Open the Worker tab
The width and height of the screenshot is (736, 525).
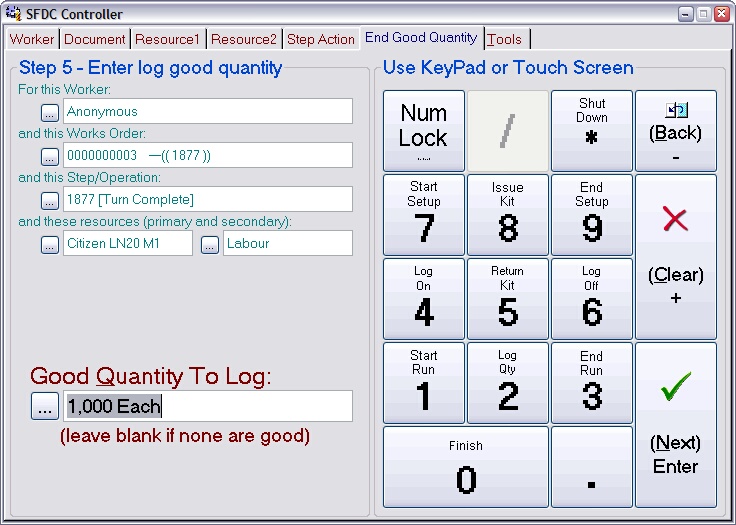32,39
